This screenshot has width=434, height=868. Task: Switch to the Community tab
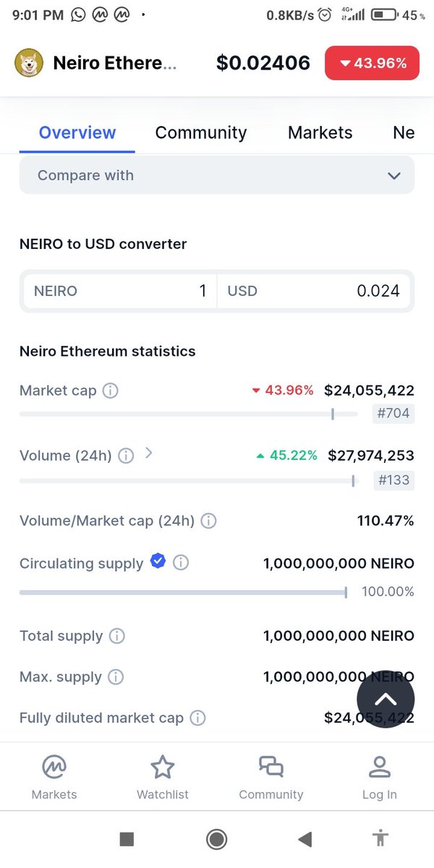coord(201,132)
